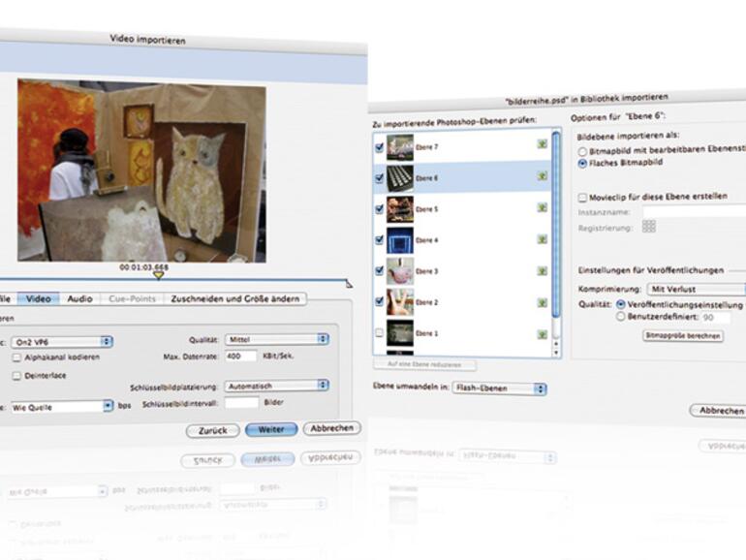
Task: Click the layer list vertical scrollbar thumb
Action: pyautogui.click(x=556, y=224)
